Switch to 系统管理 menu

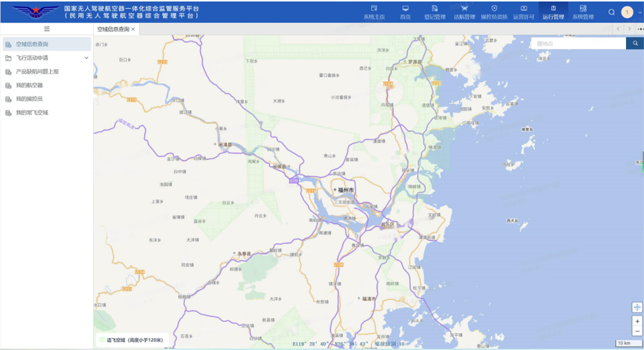coord(583,13)
